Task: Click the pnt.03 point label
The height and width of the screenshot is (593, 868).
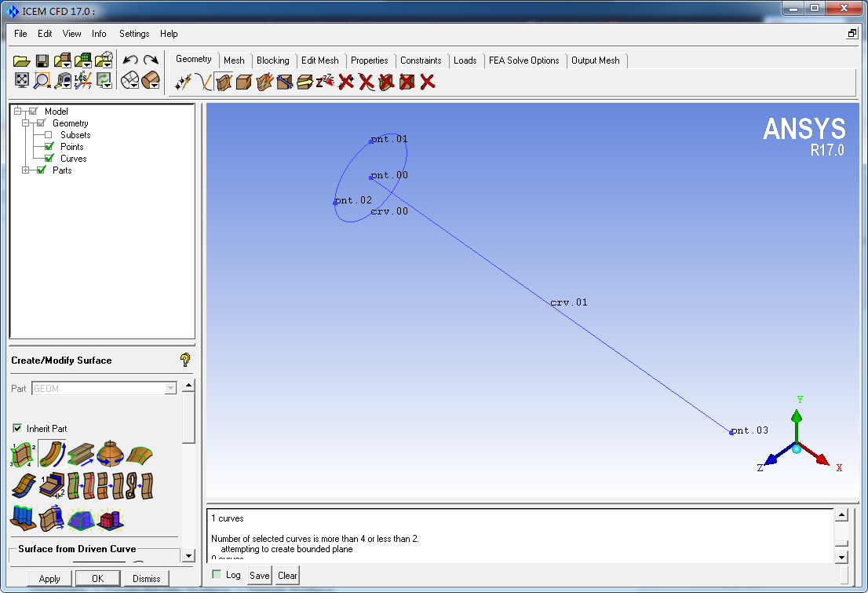Action: [749, 430]
